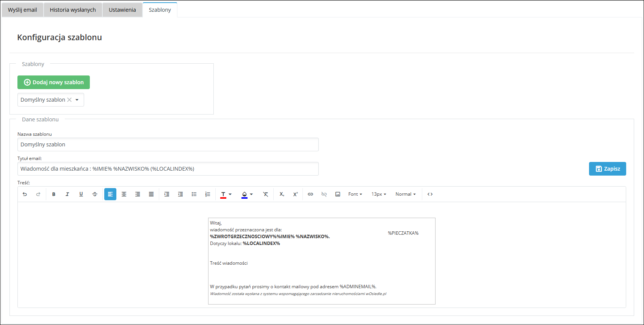
Task: Pick the red text color swatch
Action: click(x=223, y=194)
